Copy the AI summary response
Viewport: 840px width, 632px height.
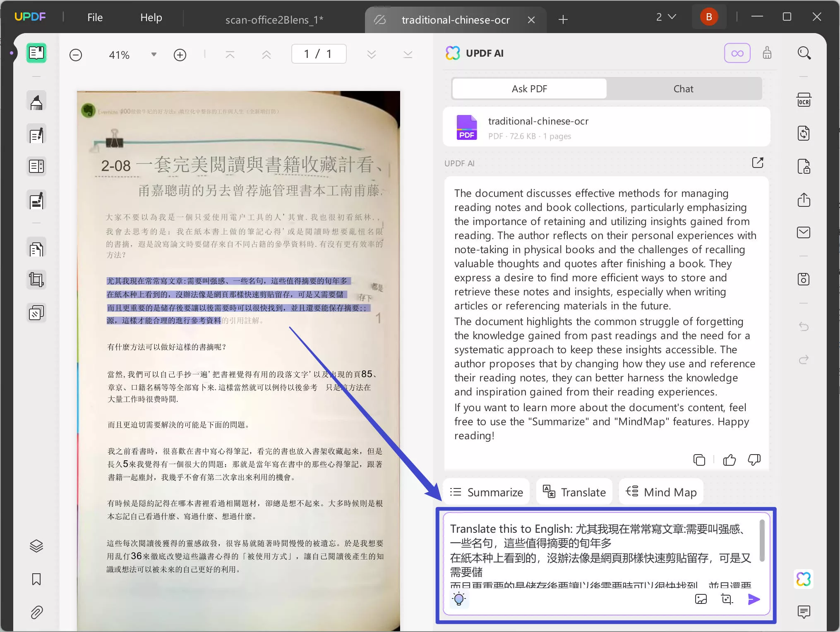(699, 460)
